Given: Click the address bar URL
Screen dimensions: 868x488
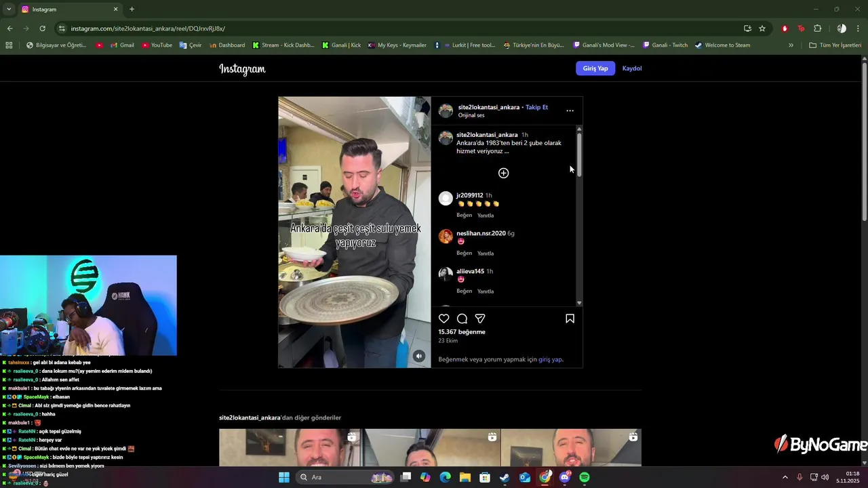Looking at the screenshot, I should [148, 28].
